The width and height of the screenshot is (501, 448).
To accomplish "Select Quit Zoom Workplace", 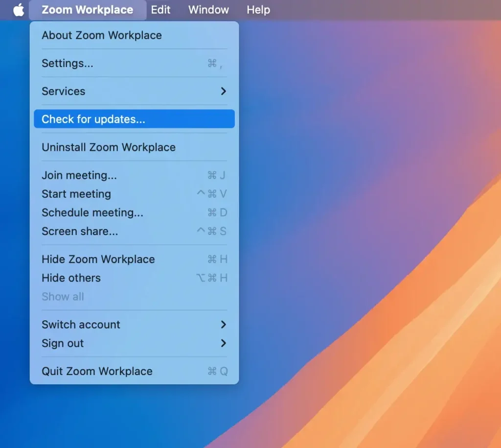I will 134,371.
